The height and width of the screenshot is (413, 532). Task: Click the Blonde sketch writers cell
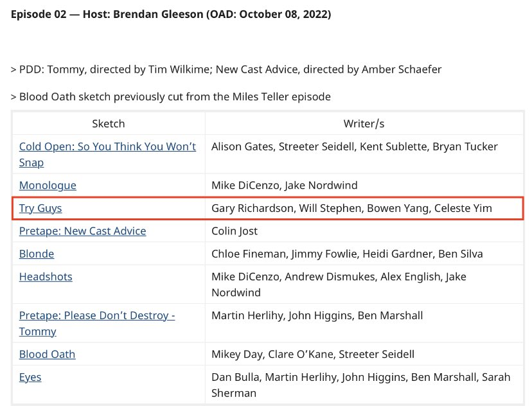pyautogui.click(x=364, y=254)
